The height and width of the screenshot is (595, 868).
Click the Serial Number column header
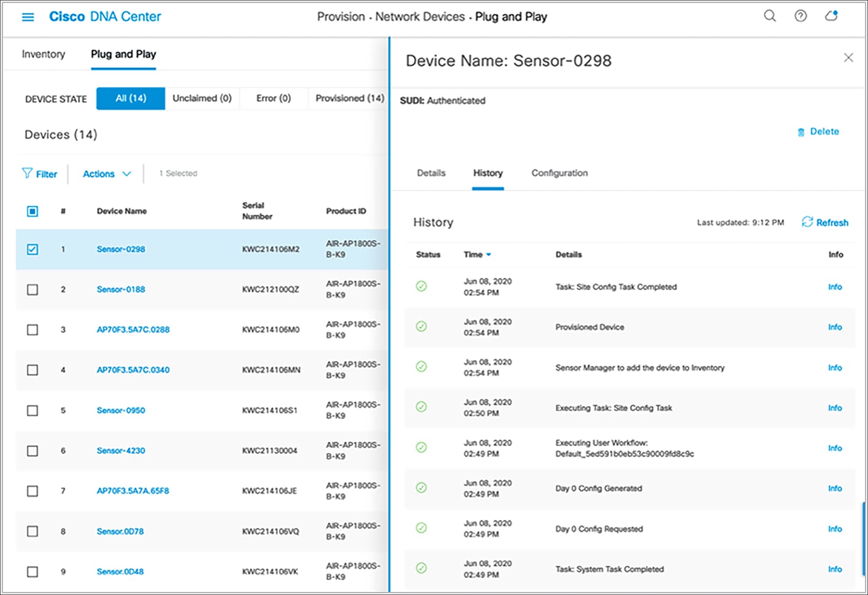point(257,211)
